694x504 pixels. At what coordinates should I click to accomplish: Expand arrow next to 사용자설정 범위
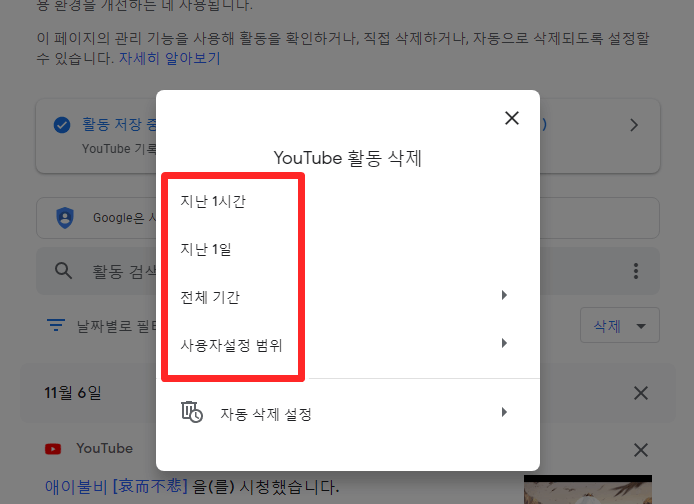click(504, 343)
